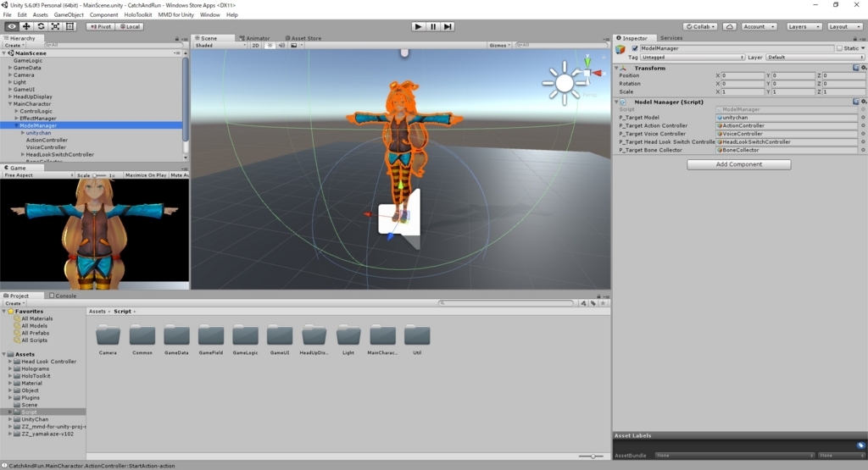Viewport: 868px width, 470px height.
Task: Open the HoloToolkit menu
Action: pyautogui.click(x=138, y=15)
